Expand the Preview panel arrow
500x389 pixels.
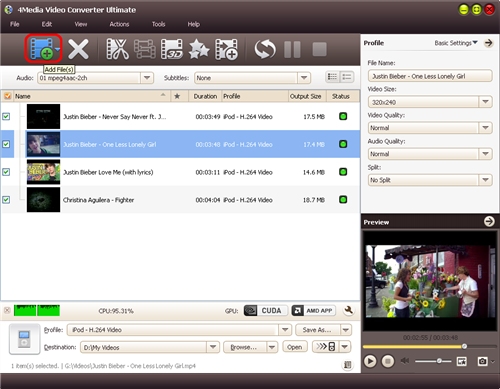click(489, 221)
